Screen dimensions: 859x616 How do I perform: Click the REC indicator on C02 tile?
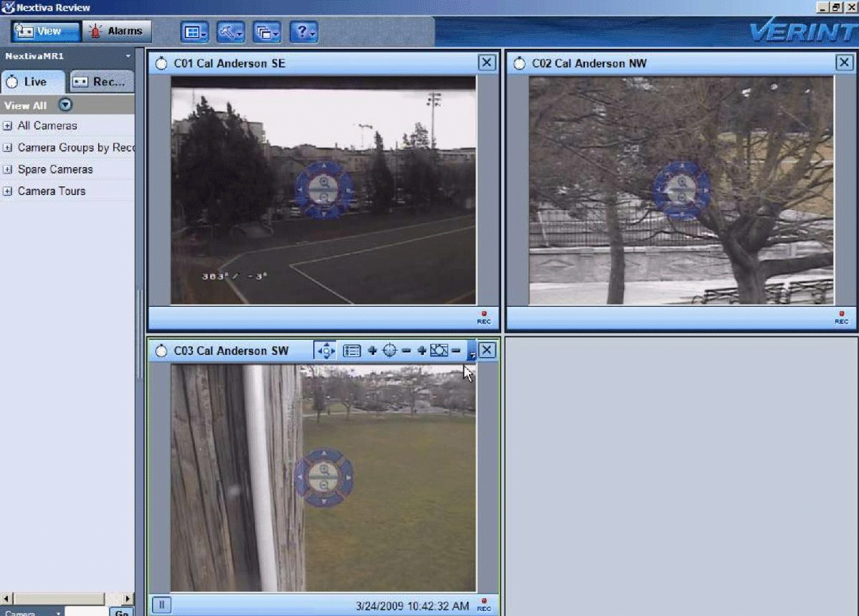[x=842, y=318]
